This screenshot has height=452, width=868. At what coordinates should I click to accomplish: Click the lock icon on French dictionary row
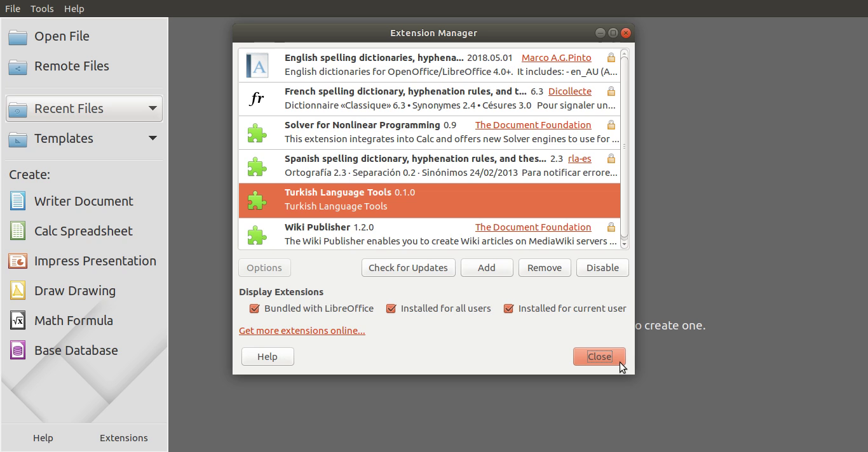[611, 91]
